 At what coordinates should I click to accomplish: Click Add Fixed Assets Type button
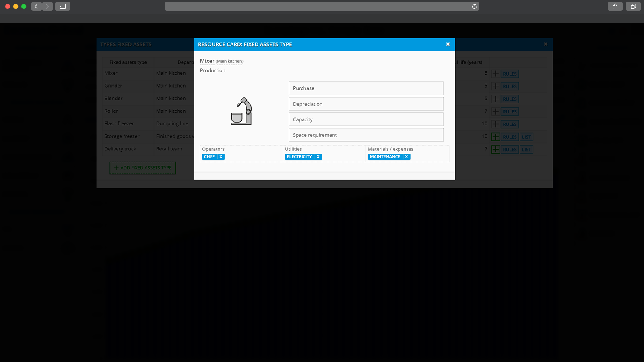tap(143, 168)
